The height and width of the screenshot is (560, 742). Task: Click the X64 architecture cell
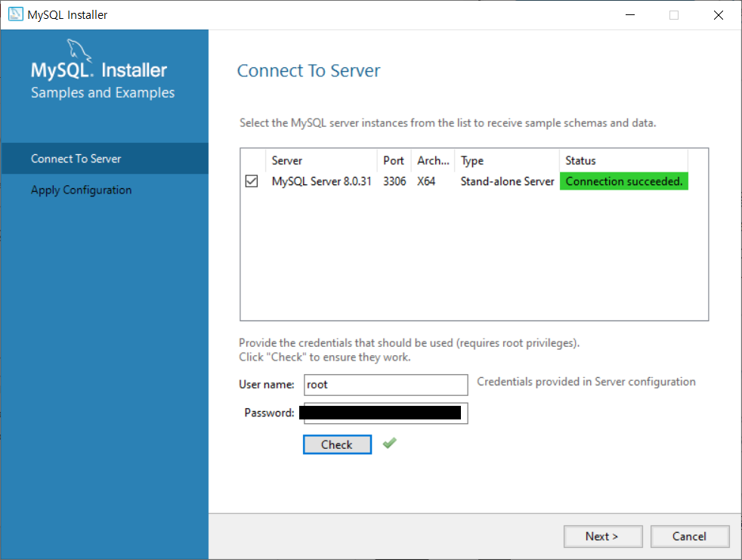tap(426, 181)
